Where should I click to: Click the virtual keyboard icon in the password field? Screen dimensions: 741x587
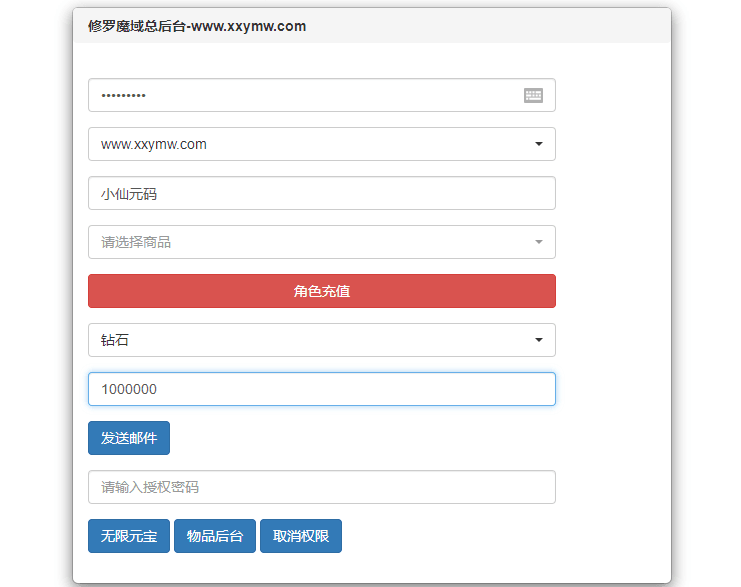(533, 95)
